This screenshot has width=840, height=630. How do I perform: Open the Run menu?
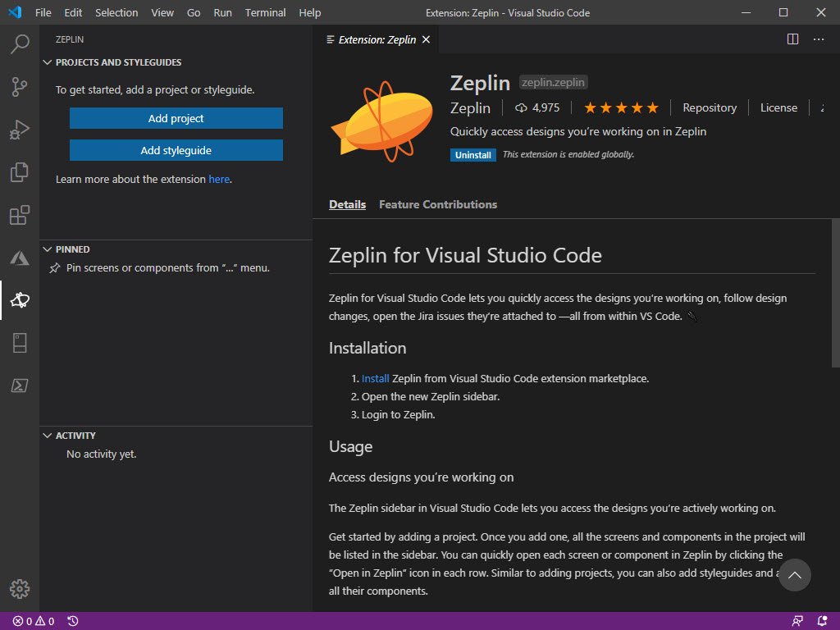[223, 12]
